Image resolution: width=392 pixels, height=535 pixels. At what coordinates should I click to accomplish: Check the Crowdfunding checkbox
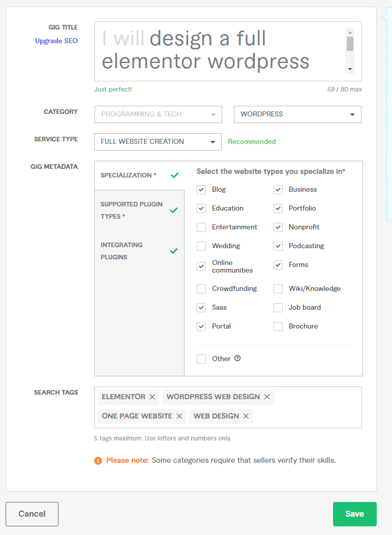coord(201,289)
